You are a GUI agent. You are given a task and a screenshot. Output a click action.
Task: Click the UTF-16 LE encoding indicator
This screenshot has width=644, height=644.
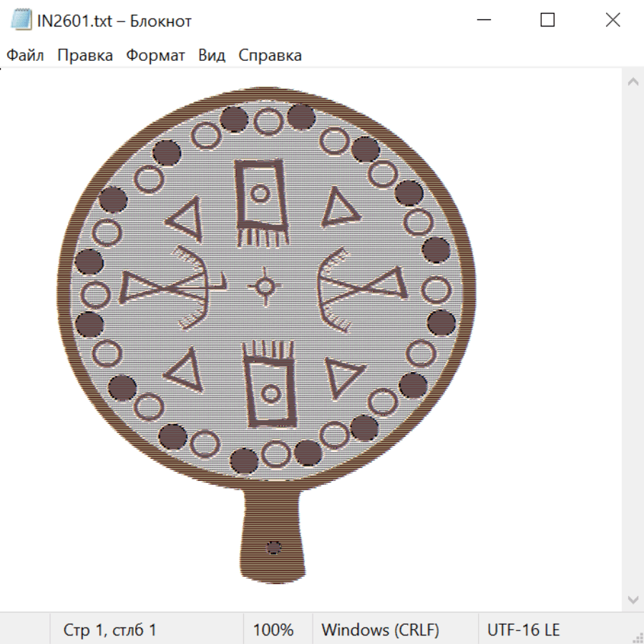523,630
